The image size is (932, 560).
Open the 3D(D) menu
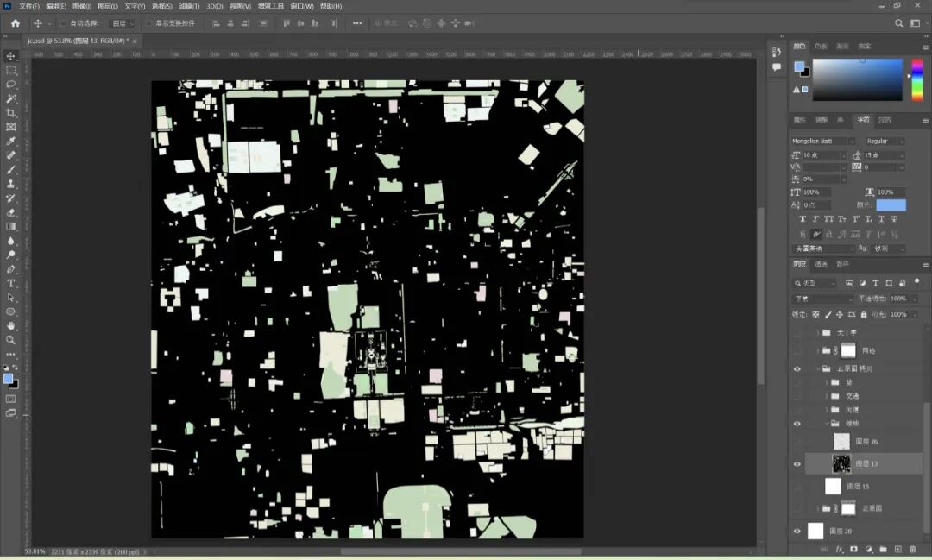[214, 7]
